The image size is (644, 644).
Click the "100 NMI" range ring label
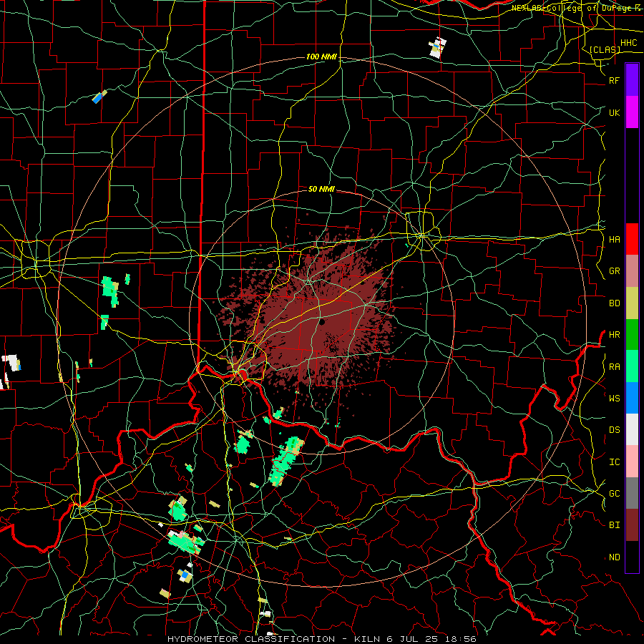(x=321, y=57)
